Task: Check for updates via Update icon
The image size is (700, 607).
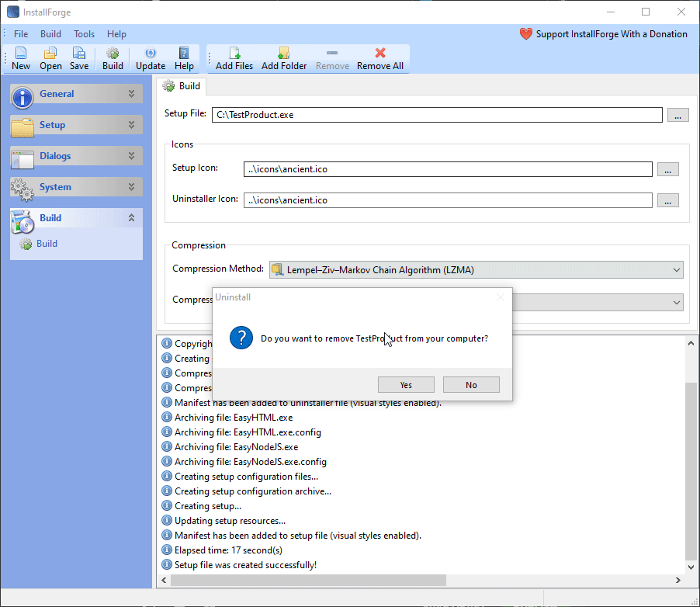Action: (151, 53)
